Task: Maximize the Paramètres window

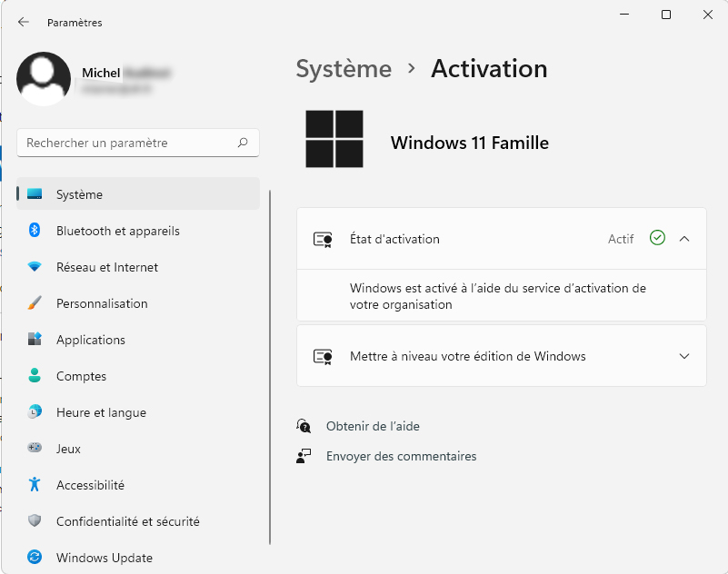Action: click(x=666, y=15)
